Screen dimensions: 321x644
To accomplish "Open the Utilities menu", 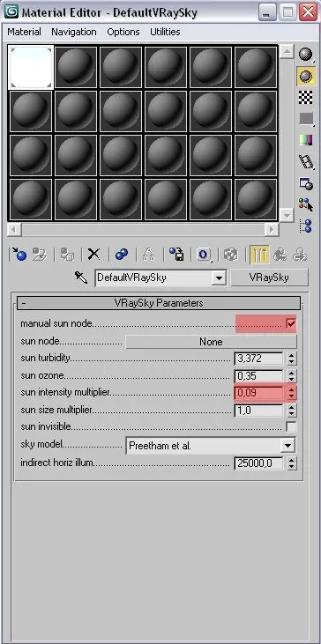I will (165, 32).
